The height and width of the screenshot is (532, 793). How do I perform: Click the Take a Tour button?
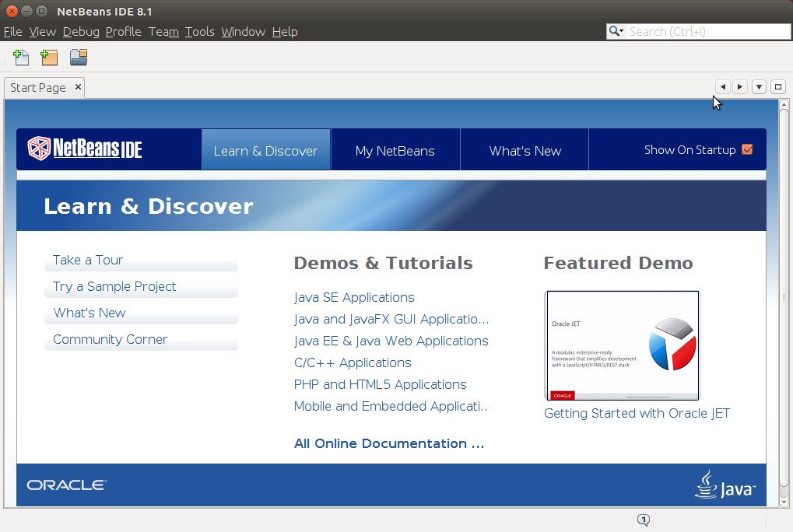point(141,261)
